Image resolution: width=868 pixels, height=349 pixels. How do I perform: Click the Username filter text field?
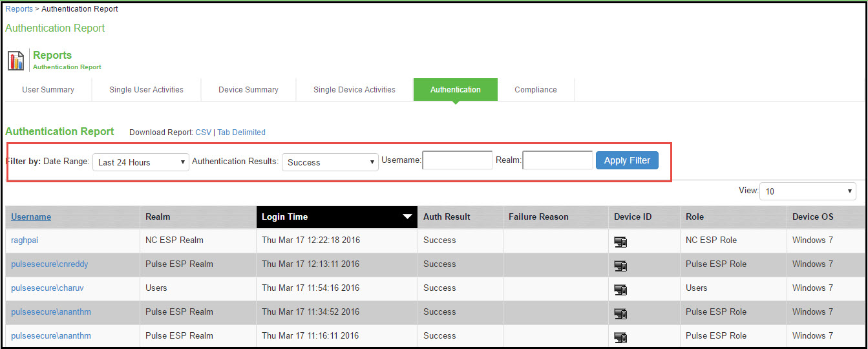(458, 160)
